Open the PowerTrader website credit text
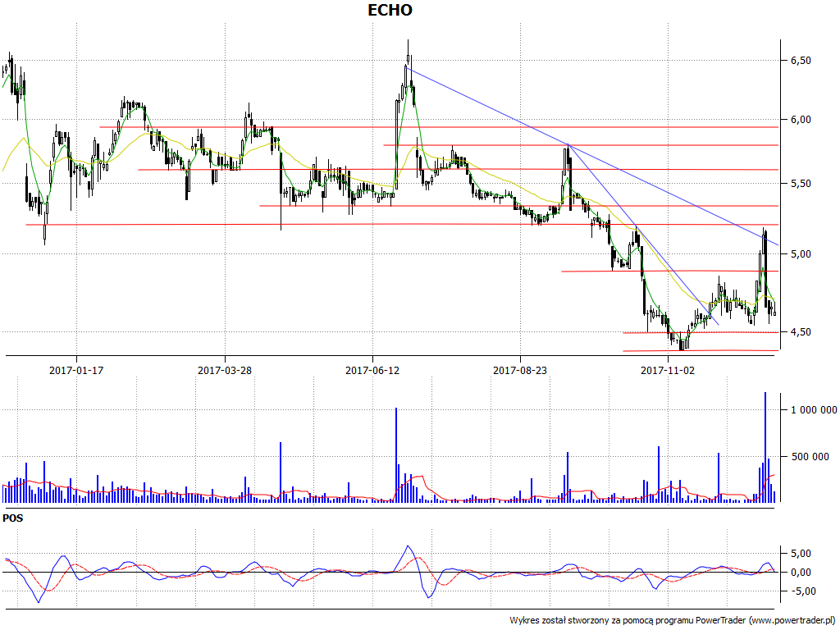840x630 pixels. point(672,620)
